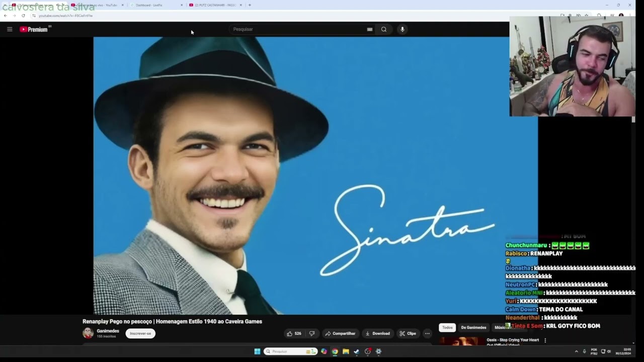Viewport: 644px width, 362px height.
Task: Open Steam from the taskbar
Action: coord(357,351)
